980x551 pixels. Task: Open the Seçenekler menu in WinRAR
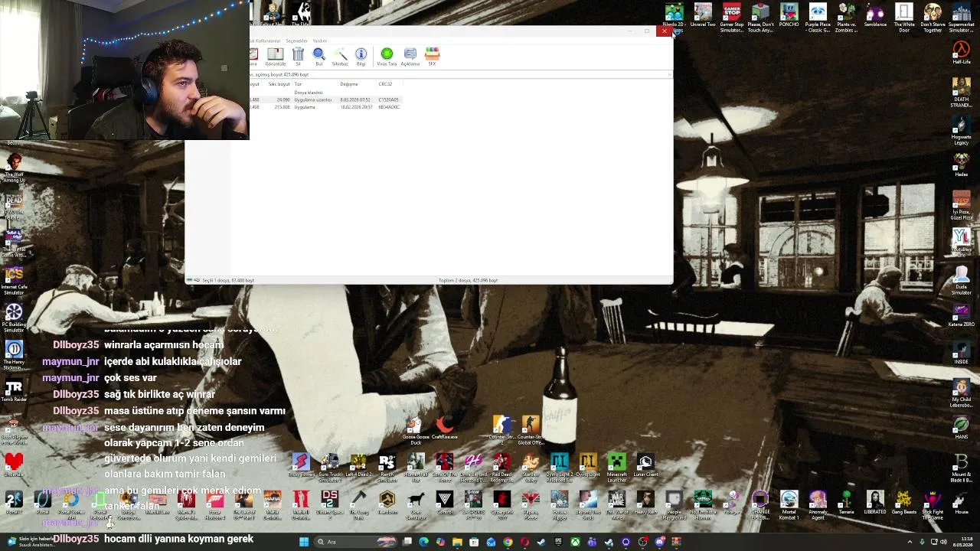pyautogui.click(x=296, y=41)
